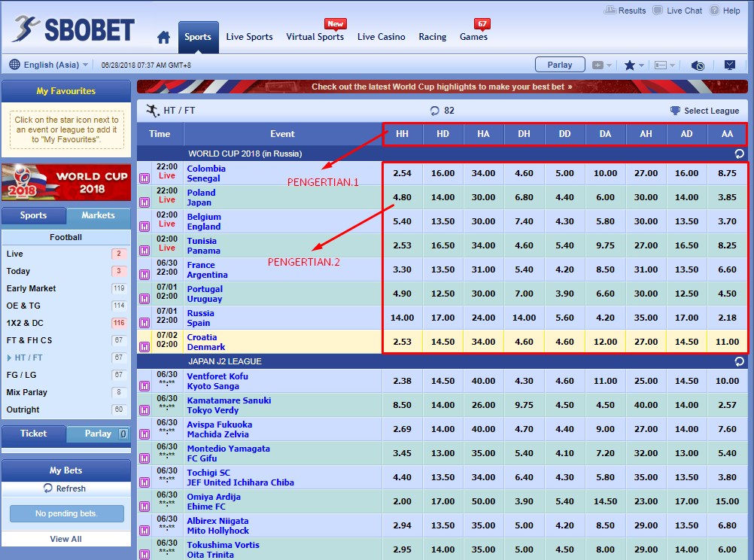The image size is (754, 560).
Task: Open the English (Asia) language dropdown
Action: click(x=49, y=65)
